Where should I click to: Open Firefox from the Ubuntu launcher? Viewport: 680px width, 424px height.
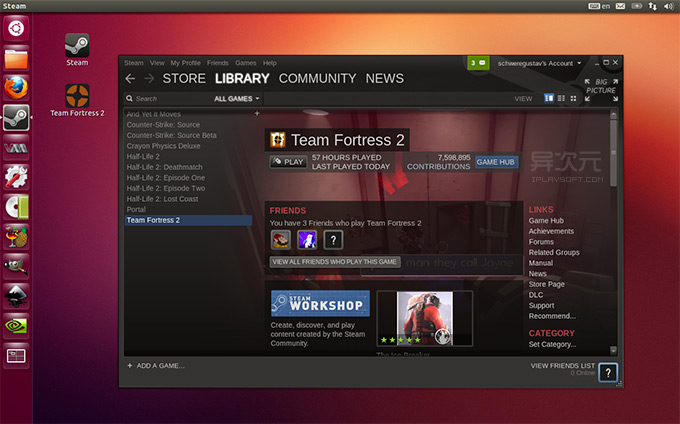click(16, 87)
